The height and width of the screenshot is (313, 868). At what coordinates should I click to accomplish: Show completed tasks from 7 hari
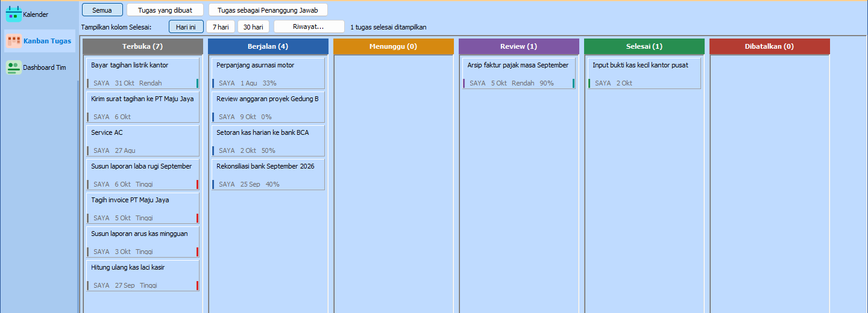click(x=221, y=26)
